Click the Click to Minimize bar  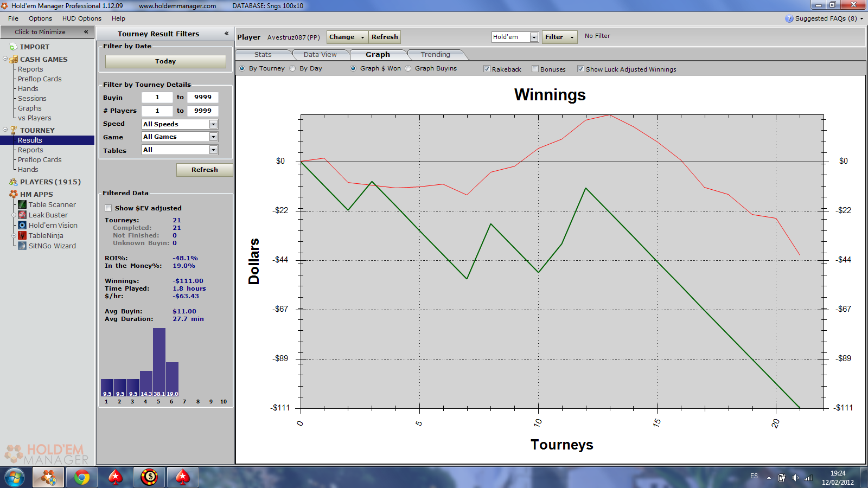[47, 32]
